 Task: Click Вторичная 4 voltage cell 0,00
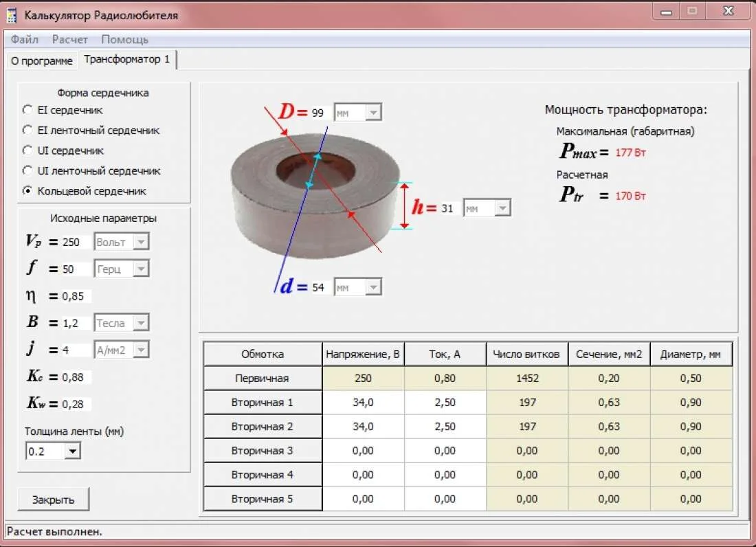(363, 475)
